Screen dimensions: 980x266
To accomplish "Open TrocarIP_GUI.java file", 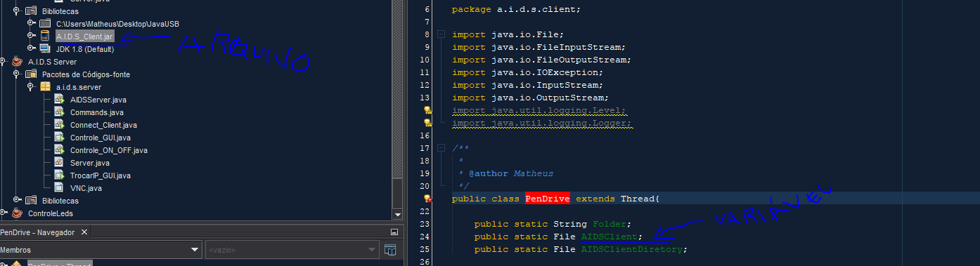I will pos(101,175).
